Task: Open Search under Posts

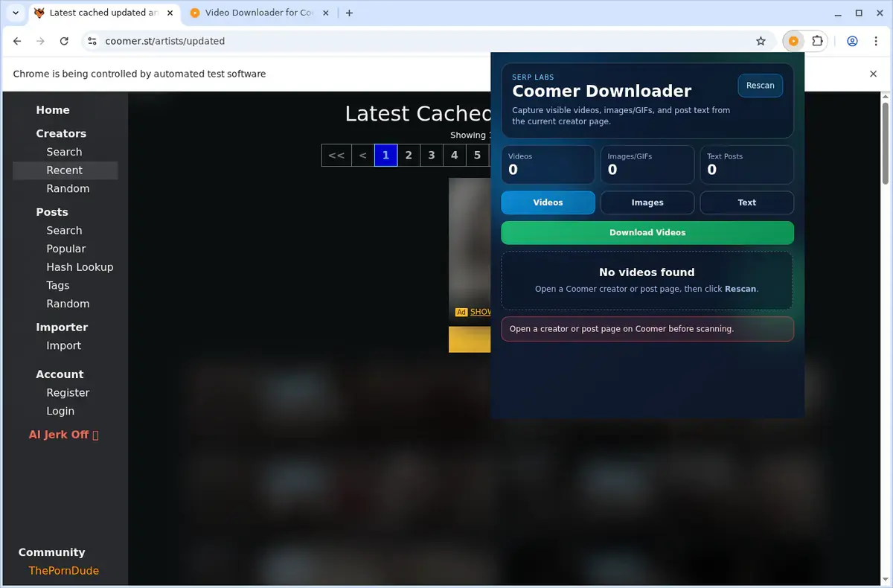Action: [x=64, y=231]
